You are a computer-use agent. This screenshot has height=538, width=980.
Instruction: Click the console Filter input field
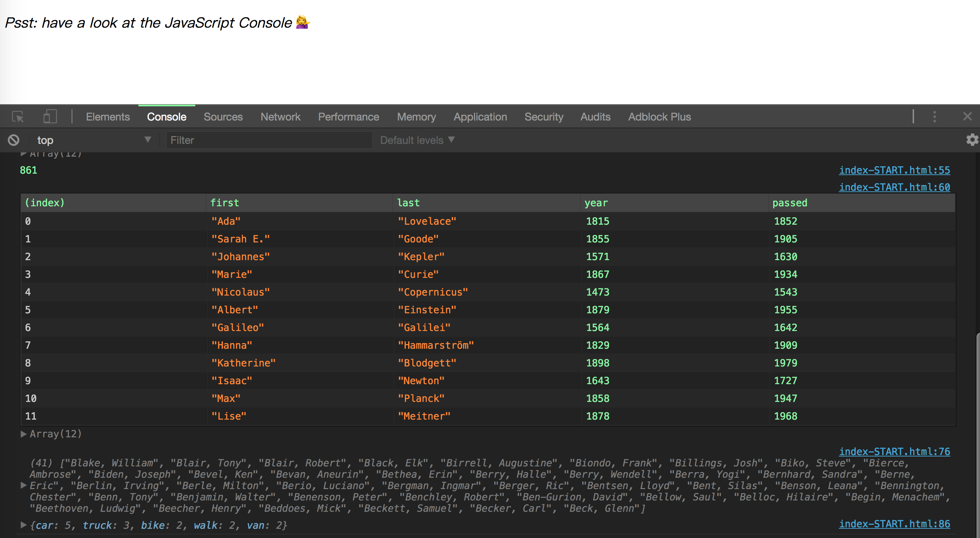(269, 140)
